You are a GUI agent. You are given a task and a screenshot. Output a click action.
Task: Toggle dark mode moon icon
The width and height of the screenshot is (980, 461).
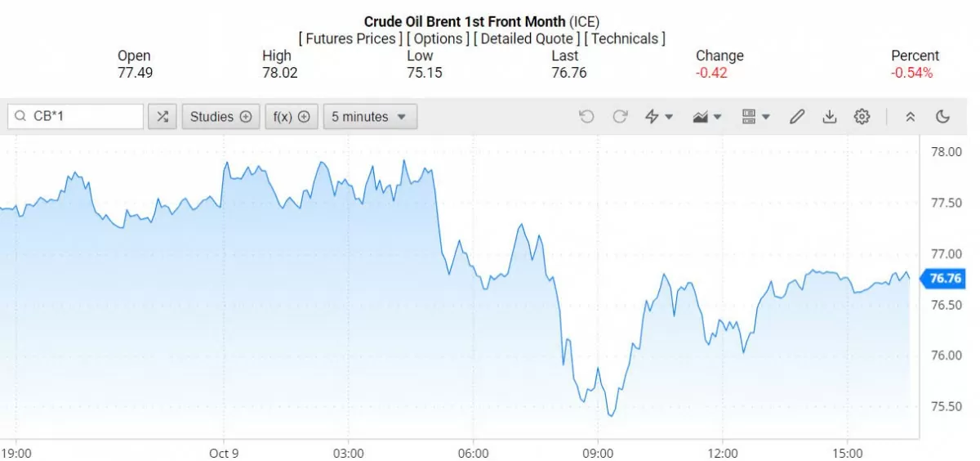(942, 117)
